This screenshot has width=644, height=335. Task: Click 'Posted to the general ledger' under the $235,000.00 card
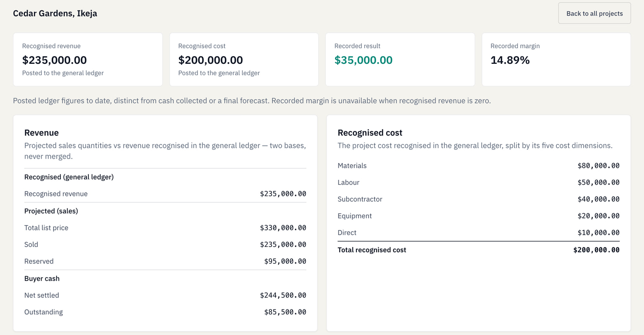pos(63,73)
